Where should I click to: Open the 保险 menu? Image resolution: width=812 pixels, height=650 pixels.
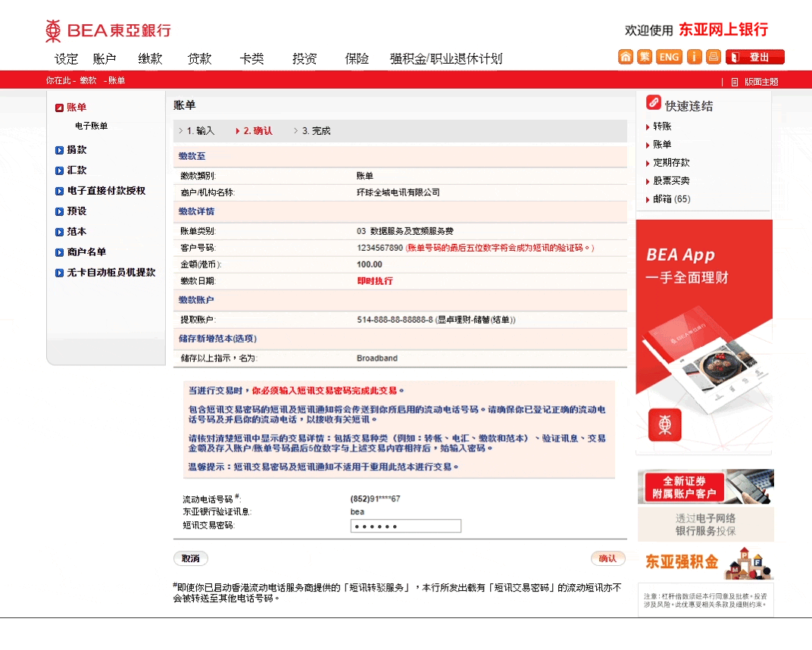[357, 59]
